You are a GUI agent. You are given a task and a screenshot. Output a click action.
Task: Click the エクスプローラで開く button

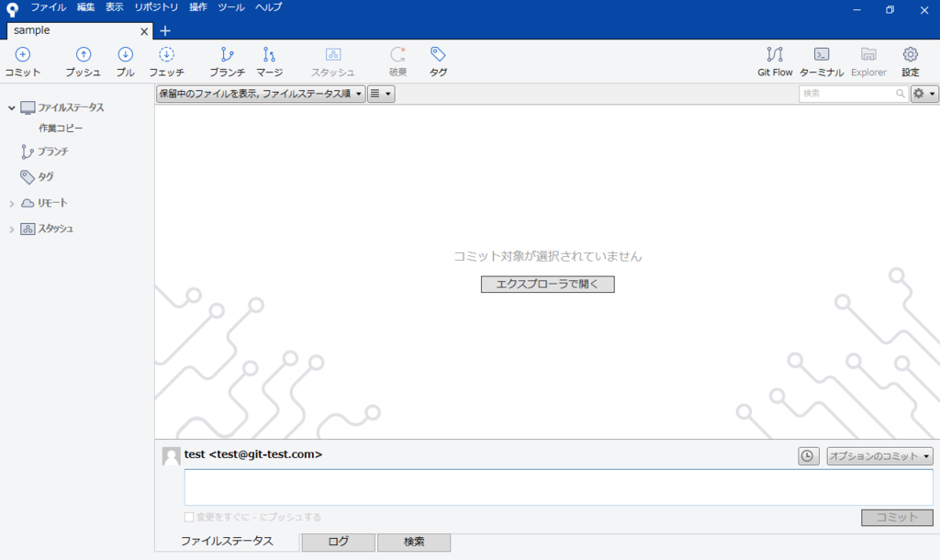[x=547, y=284]
